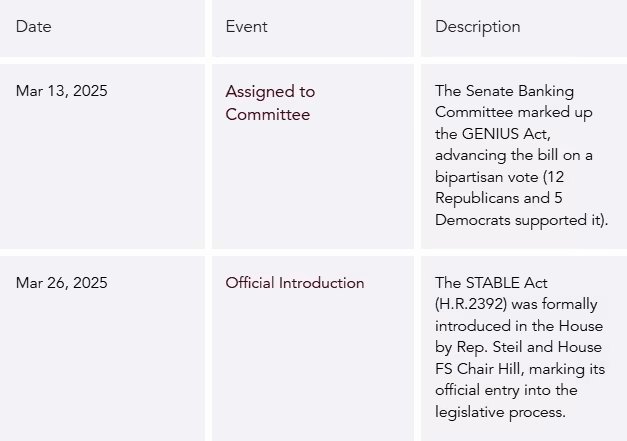Click the Description column header
Screen dimensions: 627x441
pyautogui.click(x=477, y=27)
